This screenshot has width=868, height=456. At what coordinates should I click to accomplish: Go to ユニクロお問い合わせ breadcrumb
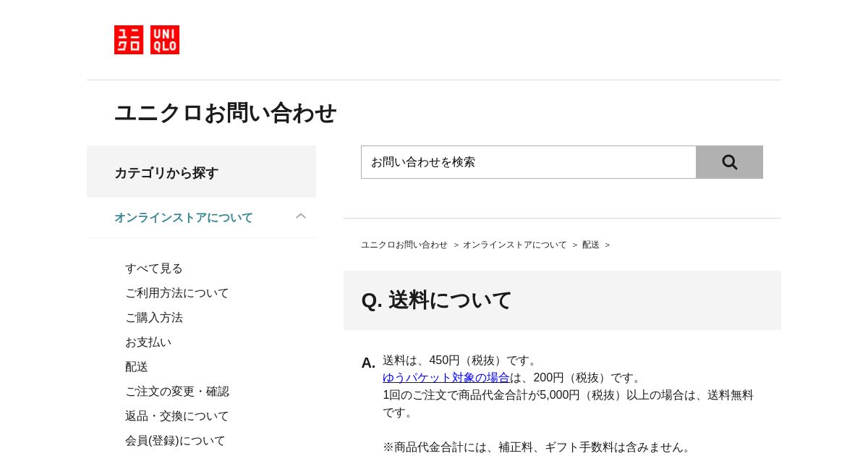pyautogui.click(x=404, y=245)
